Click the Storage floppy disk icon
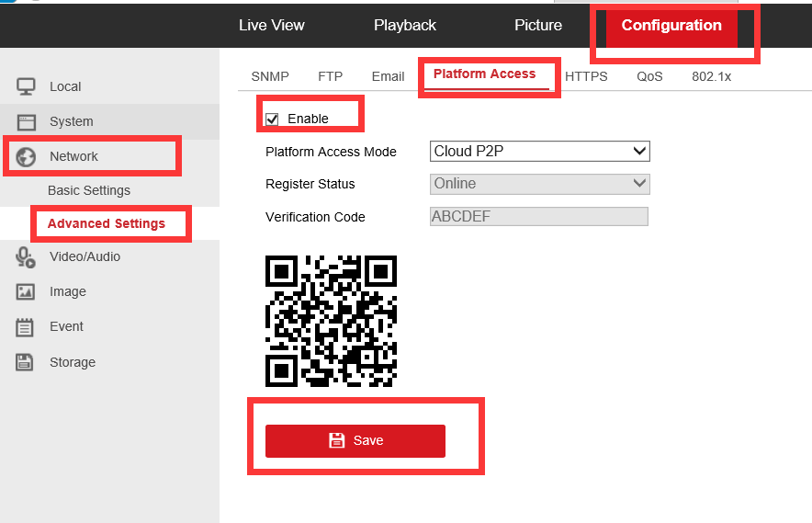 24,362
